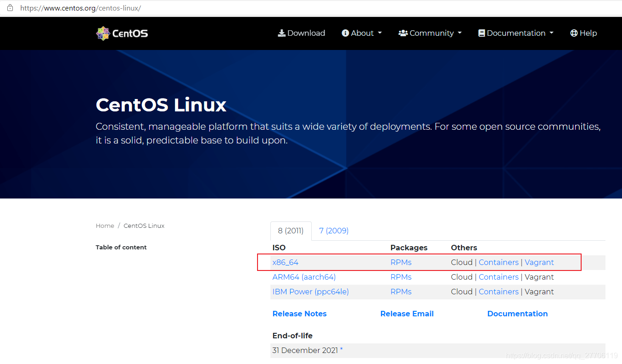Click the Documentation book icon
Screen dimensions: 622x364
click(x=482, y=33)
